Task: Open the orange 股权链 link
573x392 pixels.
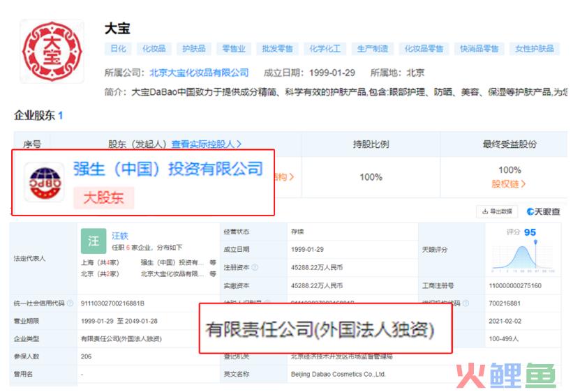Action: (x=509, y=184)
